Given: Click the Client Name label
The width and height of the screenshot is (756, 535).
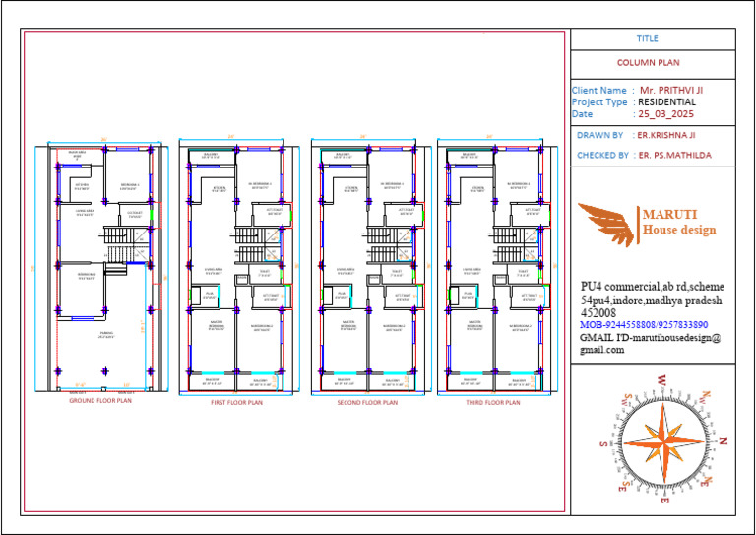Looking at the screenshot, I should [x=599, y=91].
